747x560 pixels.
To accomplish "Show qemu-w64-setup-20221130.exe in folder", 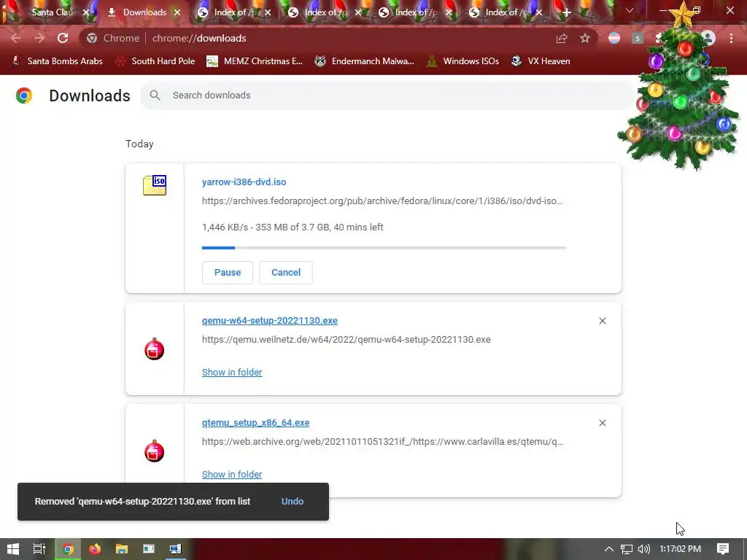I will (232, 373).
